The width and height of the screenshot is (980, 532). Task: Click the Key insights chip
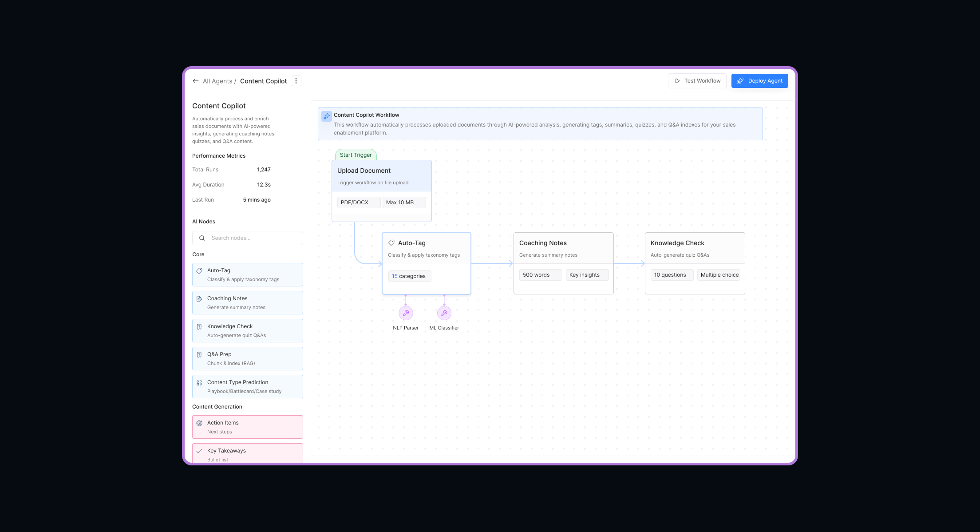[587, 275]
